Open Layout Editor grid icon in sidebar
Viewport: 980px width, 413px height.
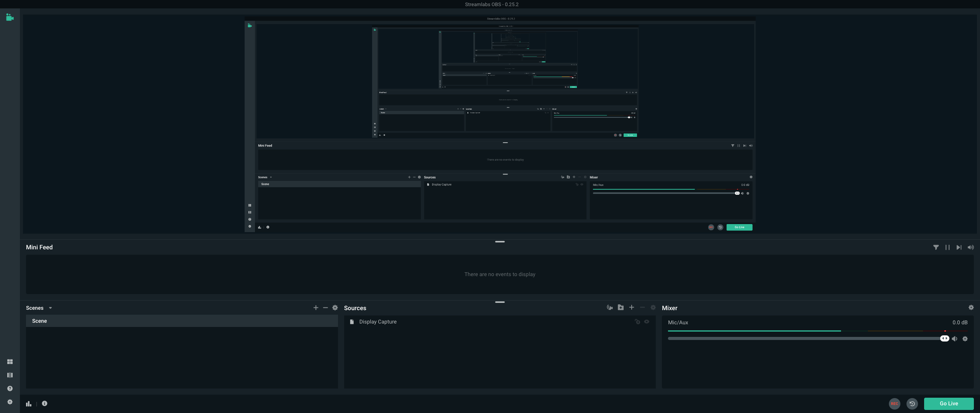(10, 362)
